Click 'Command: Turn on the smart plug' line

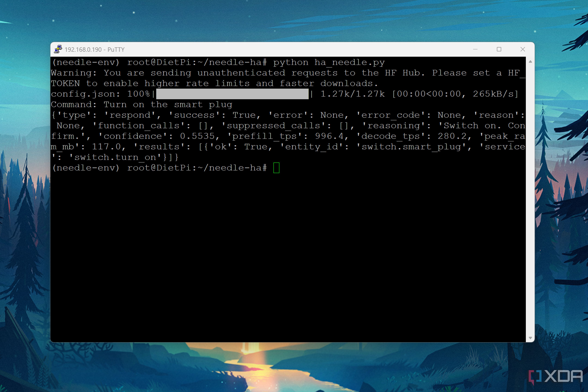tap(142, 105)
